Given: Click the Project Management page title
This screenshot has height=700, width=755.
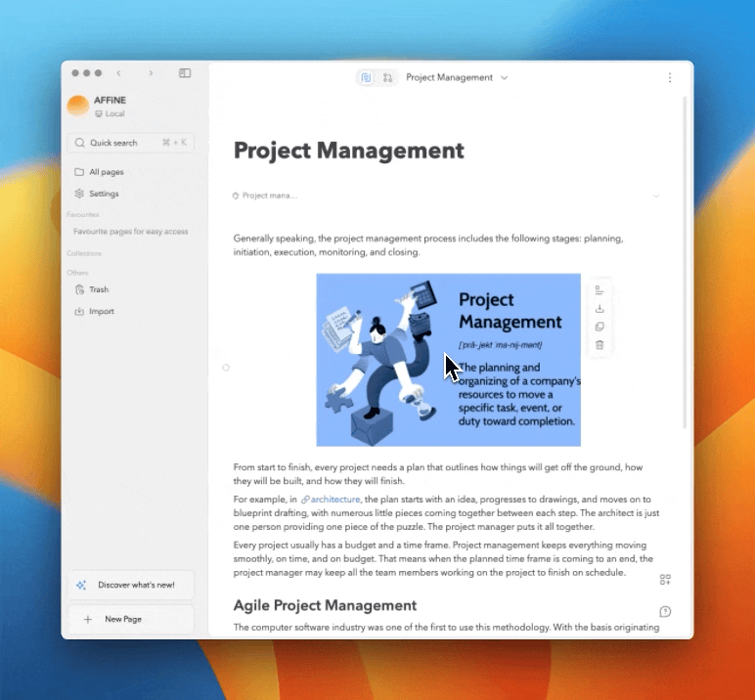Looking at the screenshot, I should coord(348,151).
